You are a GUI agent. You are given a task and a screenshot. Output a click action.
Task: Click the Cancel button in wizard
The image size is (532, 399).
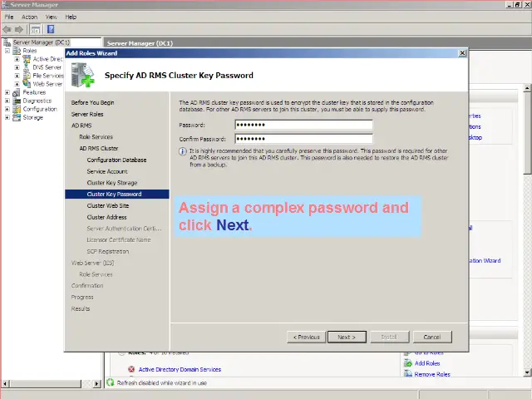[432, 337]
